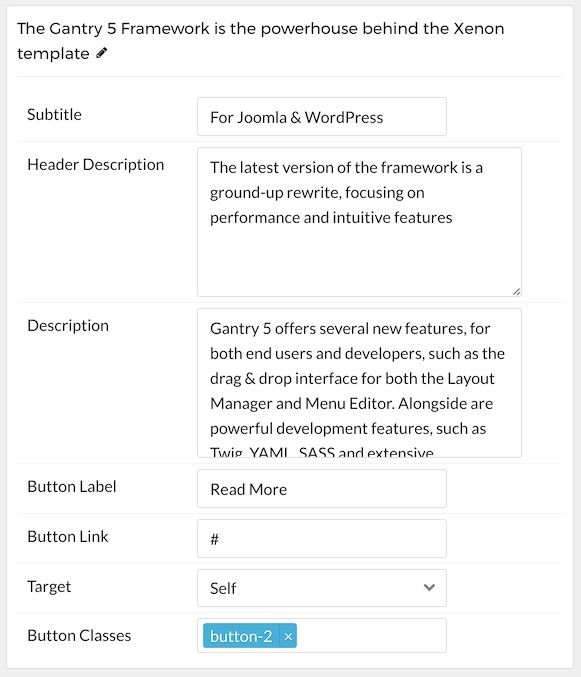
Task: Click the Description label
Action: (68, 326)
